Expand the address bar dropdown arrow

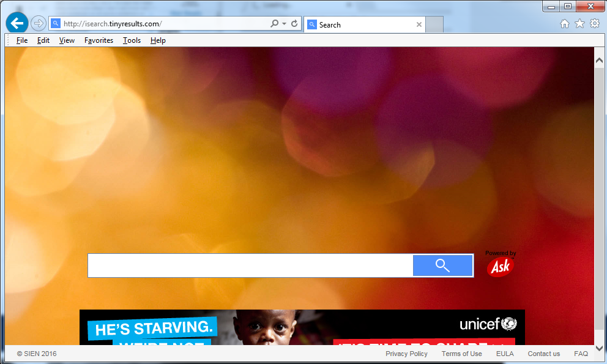click(284, 24)
